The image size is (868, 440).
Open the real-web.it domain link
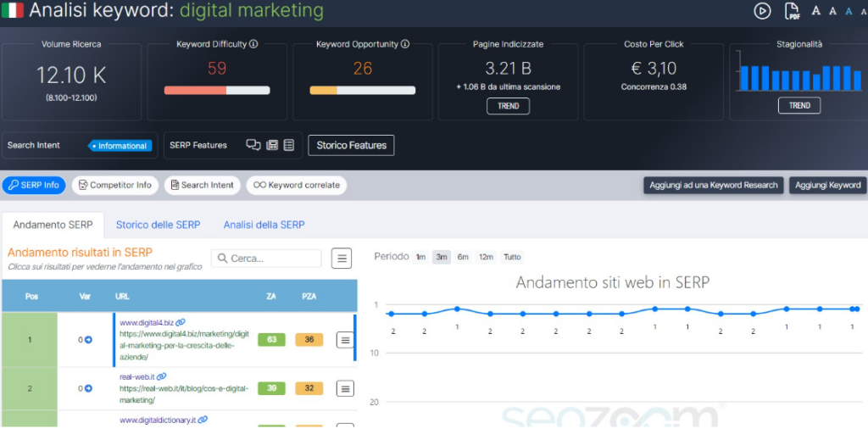click(137, 377)
